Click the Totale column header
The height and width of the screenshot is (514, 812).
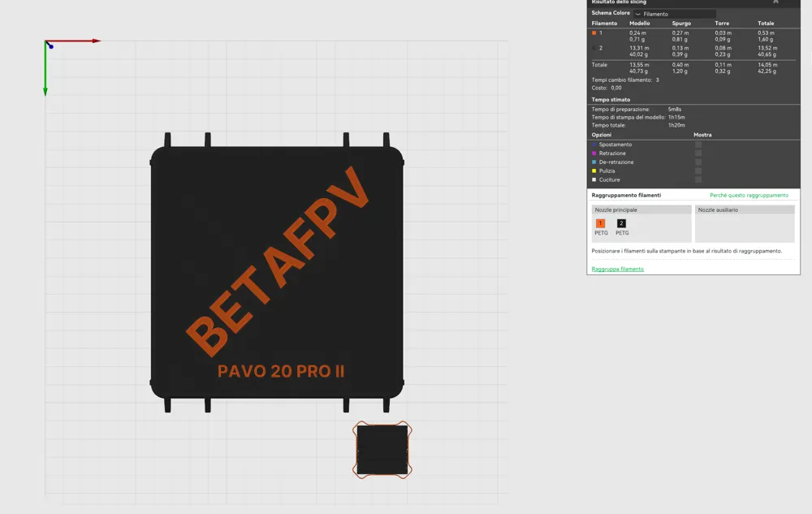[766, 24]
